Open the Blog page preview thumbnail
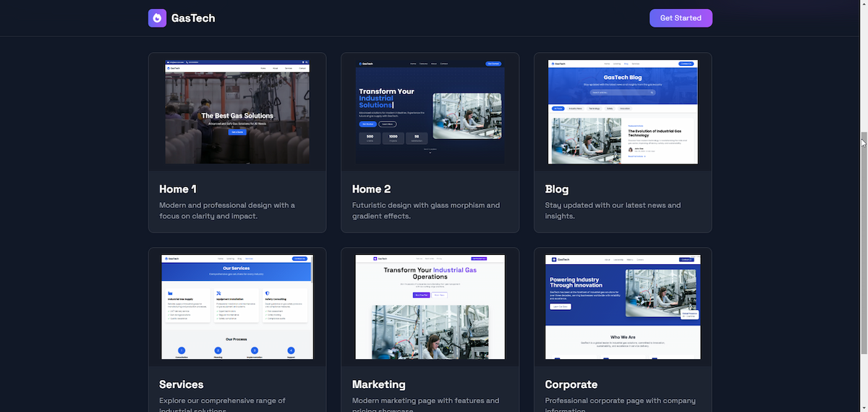This screenshot has height=412, width=868. click(623, 112)
